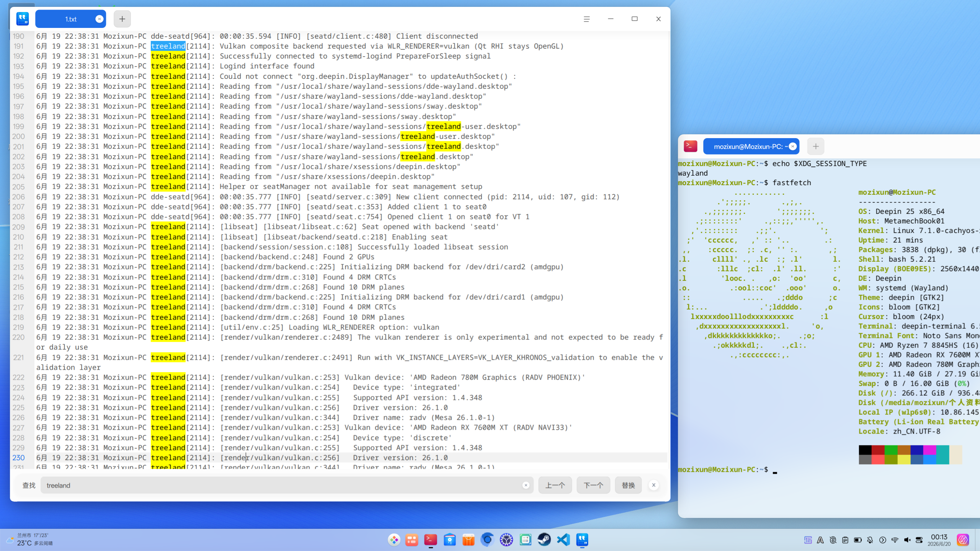Click the text 'Logind interface found' on line 193

[267, 66]
